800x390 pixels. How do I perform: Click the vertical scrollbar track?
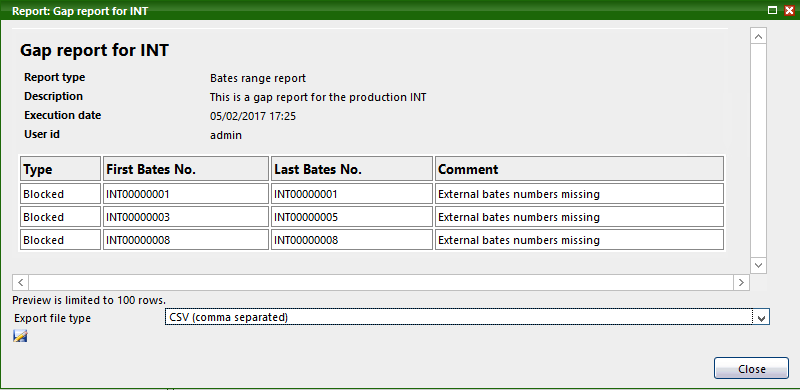point(758,151)
